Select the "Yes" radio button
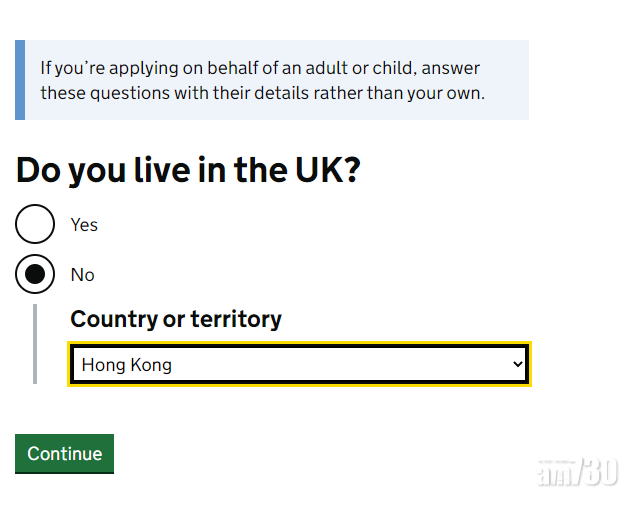The image size is (639, 505). (x=35, y=224)
